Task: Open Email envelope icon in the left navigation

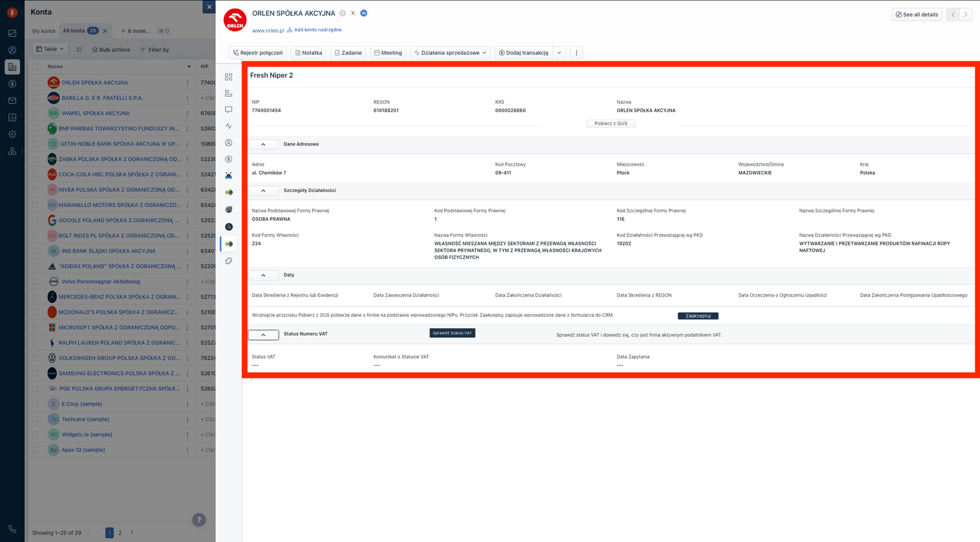Action: pyautogui.click(x=12, y=101)
